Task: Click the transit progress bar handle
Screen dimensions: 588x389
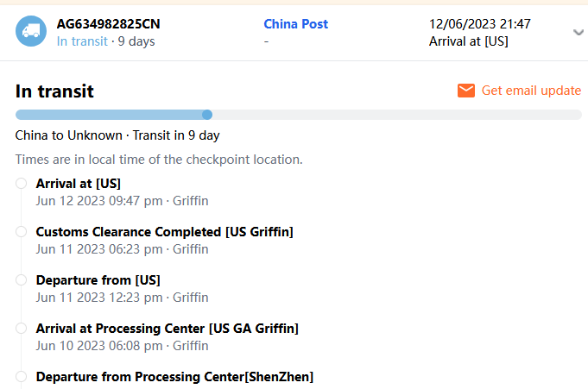Action: tap(207, 115)
